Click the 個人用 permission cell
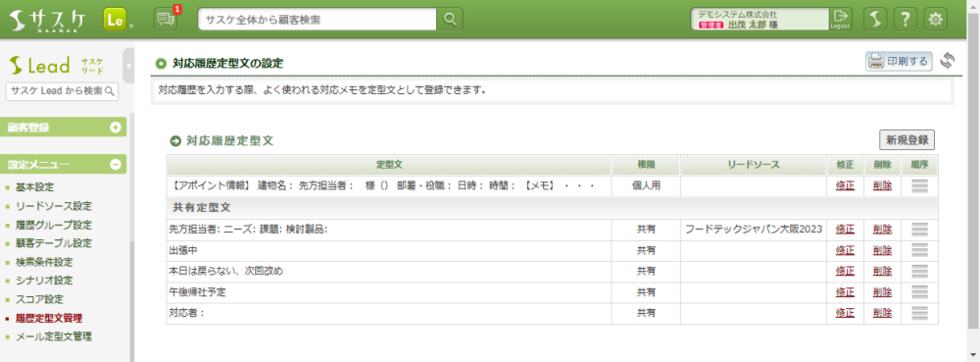This screenshot has height=362, width=980. [x=646, y=186]
